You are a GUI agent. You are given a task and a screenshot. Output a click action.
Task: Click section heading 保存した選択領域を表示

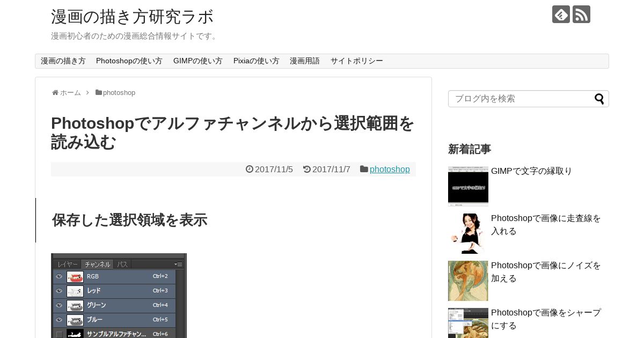(129, 220)
